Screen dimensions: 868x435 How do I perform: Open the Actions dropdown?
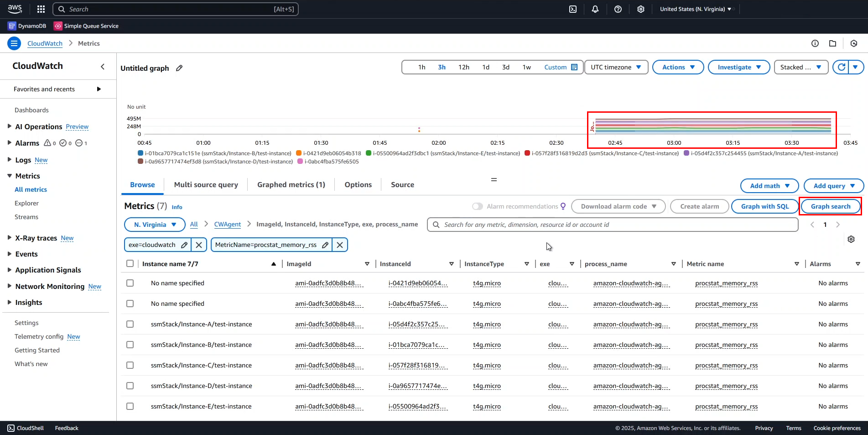tap(678, 67)
